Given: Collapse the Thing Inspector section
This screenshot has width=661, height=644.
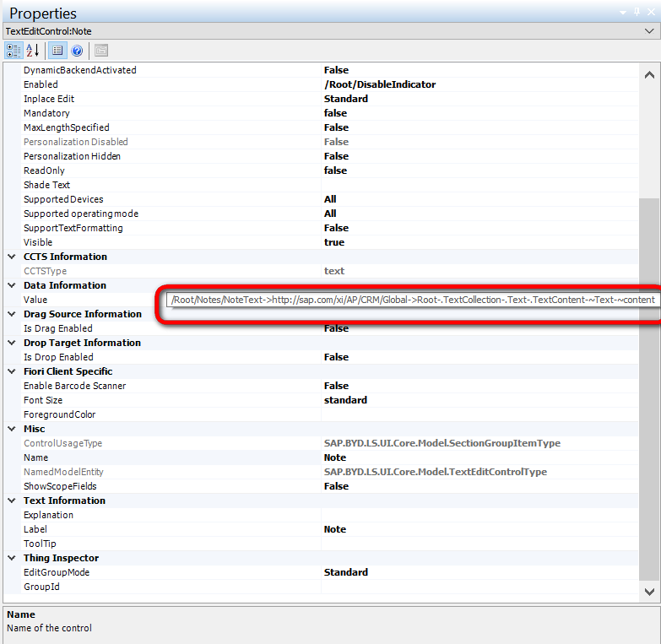Looking at the screenshot, I should tap(12, 558).
